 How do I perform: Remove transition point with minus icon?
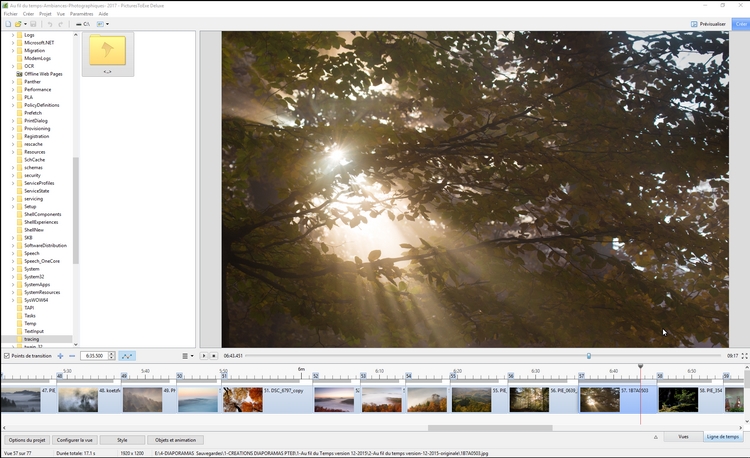click(72, 356)
